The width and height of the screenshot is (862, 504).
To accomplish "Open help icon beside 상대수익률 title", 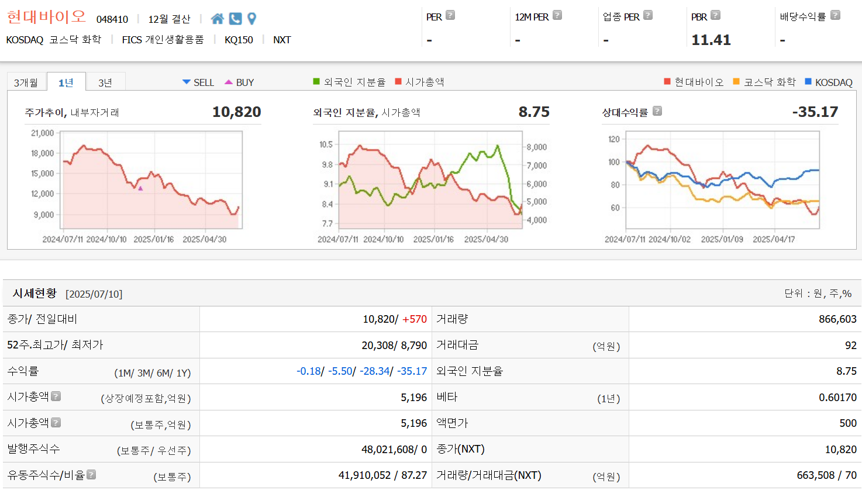I will pyautogui.click(x=657, y=111).
